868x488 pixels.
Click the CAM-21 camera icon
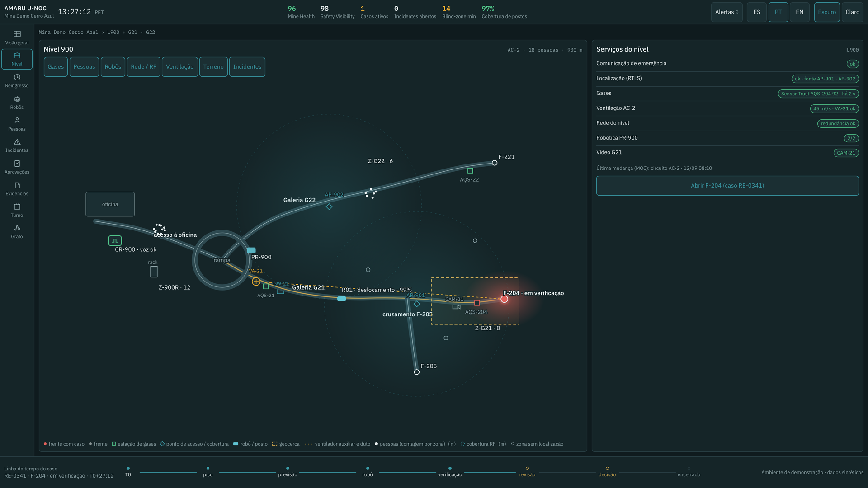tap(456, 307)
